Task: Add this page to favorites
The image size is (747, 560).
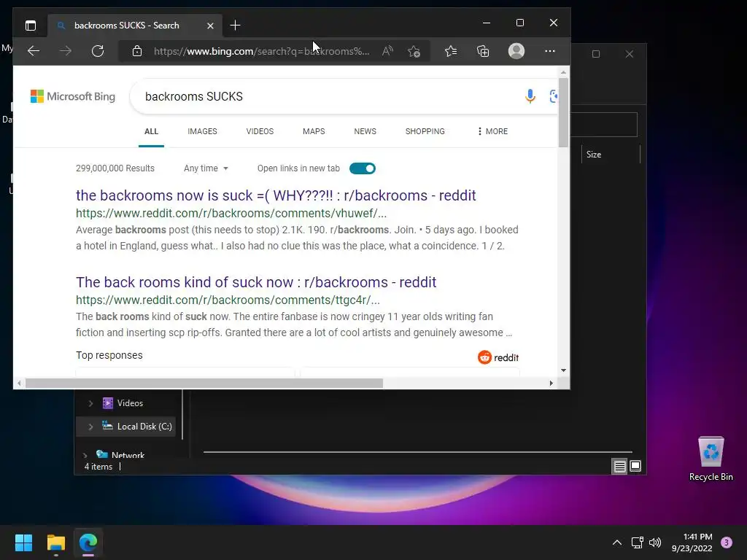Action: (414, 51)
